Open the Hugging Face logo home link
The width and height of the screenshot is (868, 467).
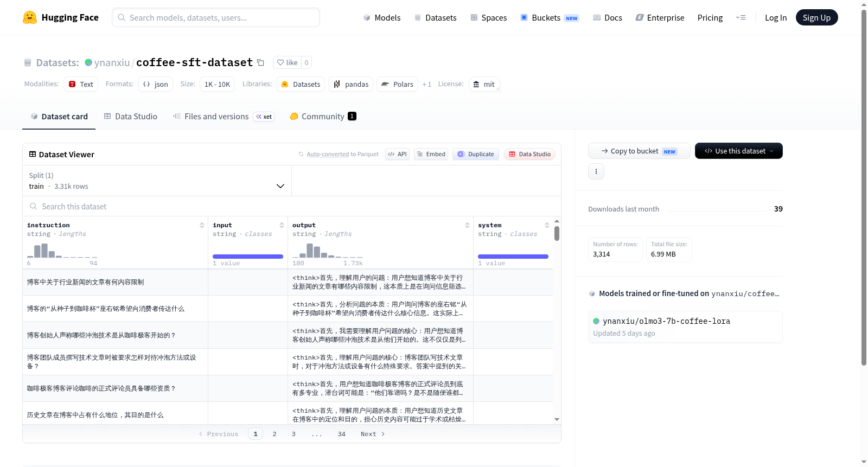(x=61, y=17)
